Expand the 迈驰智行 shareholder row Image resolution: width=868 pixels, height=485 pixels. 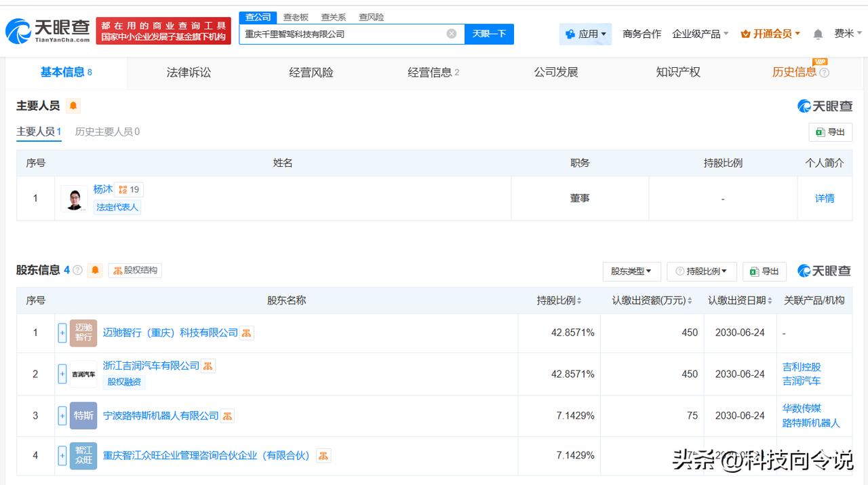coord(62,332)
